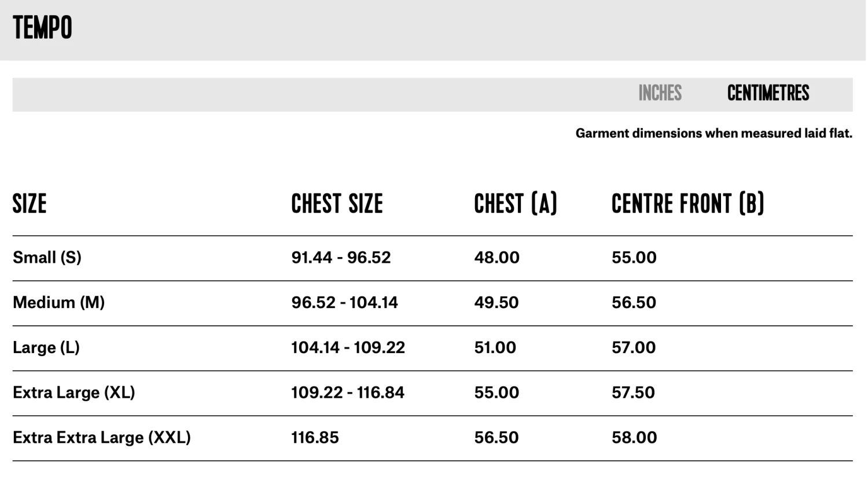Click the 48.00 Chest (A) value
This screenshot has width=868, height=495.
[x=496, y=258]
